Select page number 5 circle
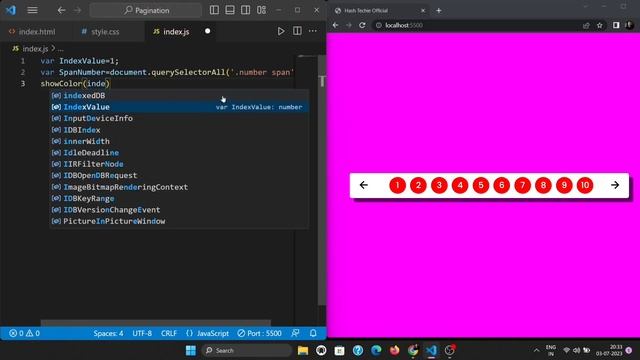 [481, 185]
